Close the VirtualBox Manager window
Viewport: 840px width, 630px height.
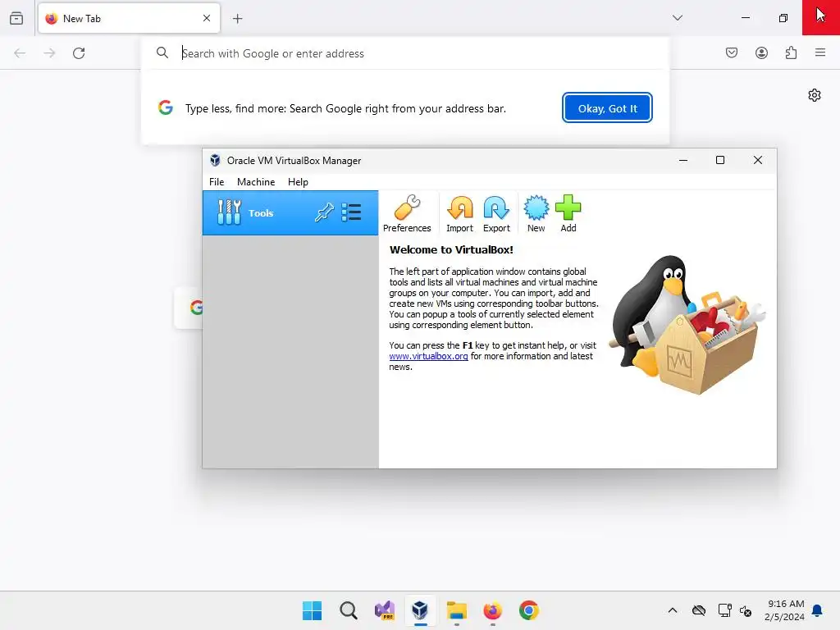point(757,160)
